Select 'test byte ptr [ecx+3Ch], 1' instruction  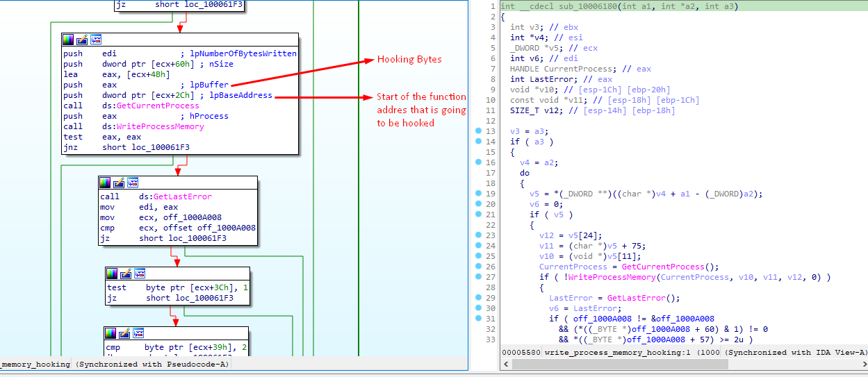pos(176,287)
